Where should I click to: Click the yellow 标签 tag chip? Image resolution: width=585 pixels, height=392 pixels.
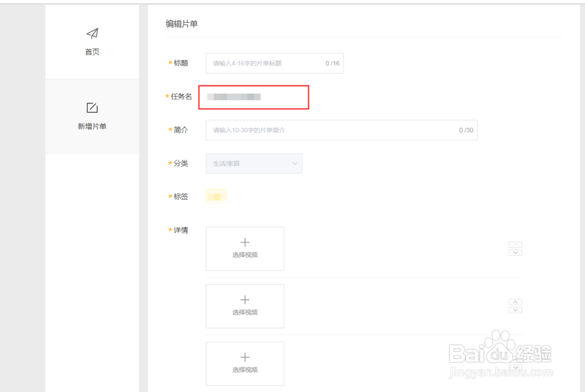coord(216,197)
